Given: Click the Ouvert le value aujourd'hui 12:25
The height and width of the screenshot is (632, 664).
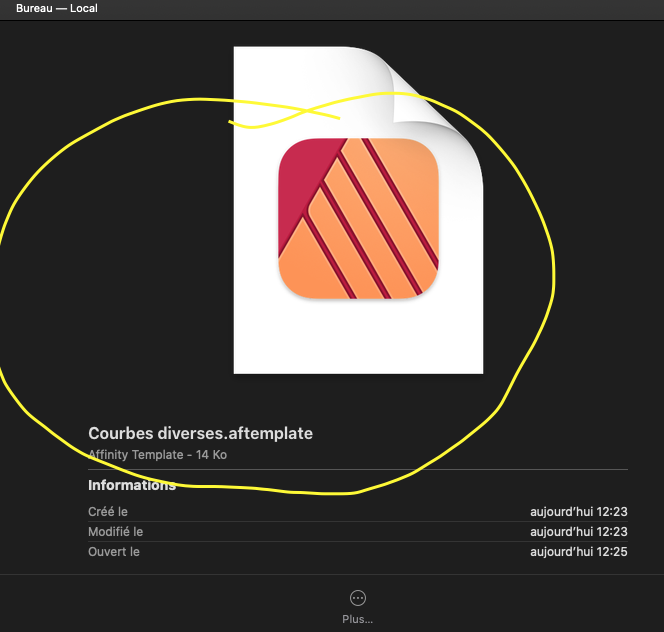Looking at the screenshot, I should [x=578, y=552].
